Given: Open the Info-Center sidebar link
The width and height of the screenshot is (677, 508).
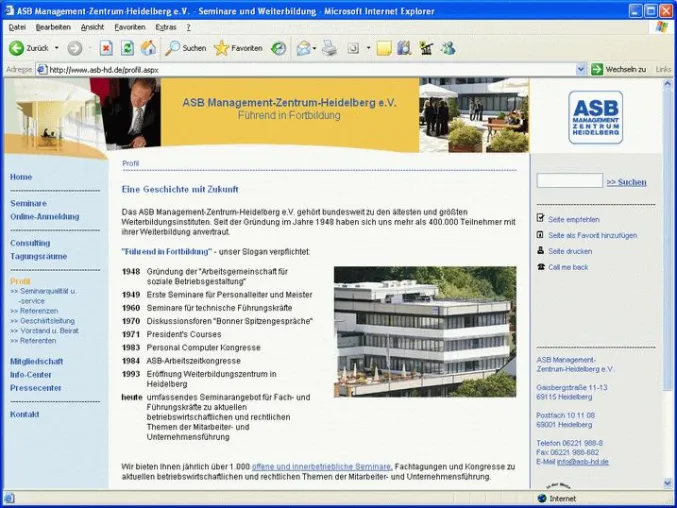Looking at the screenshot, I should (x=31, y=375).
